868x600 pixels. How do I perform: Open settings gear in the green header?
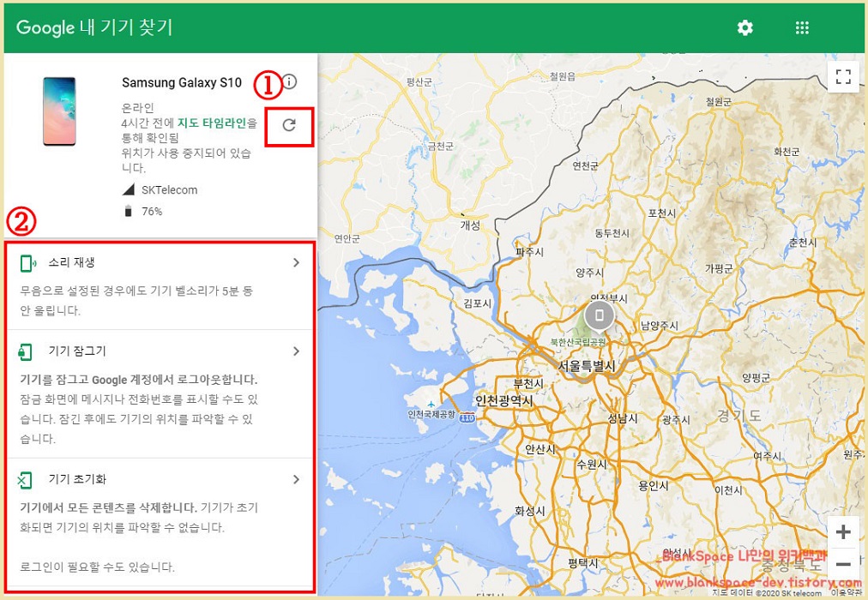pyautogui.click(x=745, y=27)
